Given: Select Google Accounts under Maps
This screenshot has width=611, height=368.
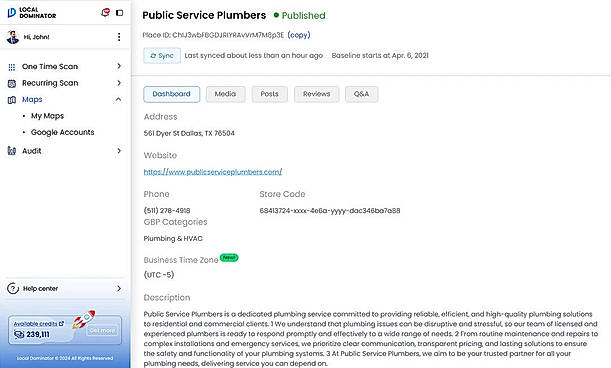Looking at the screenshot, I should tap(62, 132).
